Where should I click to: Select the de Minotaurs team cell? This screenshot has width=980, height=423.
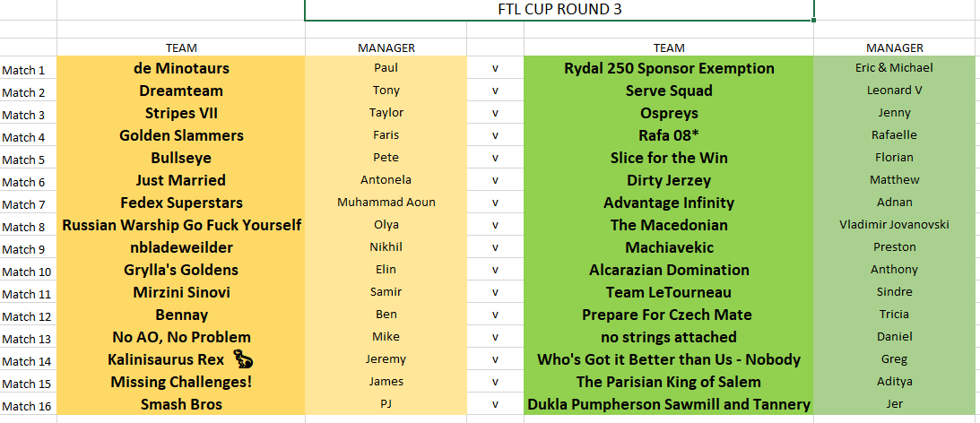coord(181,68)
